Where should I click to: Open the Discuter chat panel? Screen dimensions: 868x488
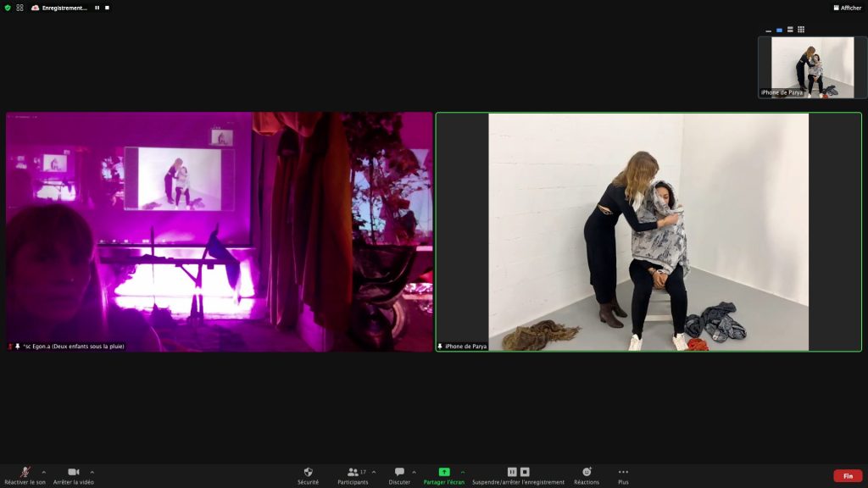click(x=399, y=472)
